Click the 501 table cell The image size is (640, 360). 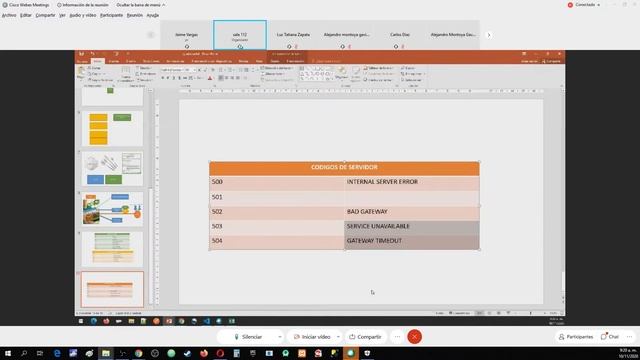277,198
